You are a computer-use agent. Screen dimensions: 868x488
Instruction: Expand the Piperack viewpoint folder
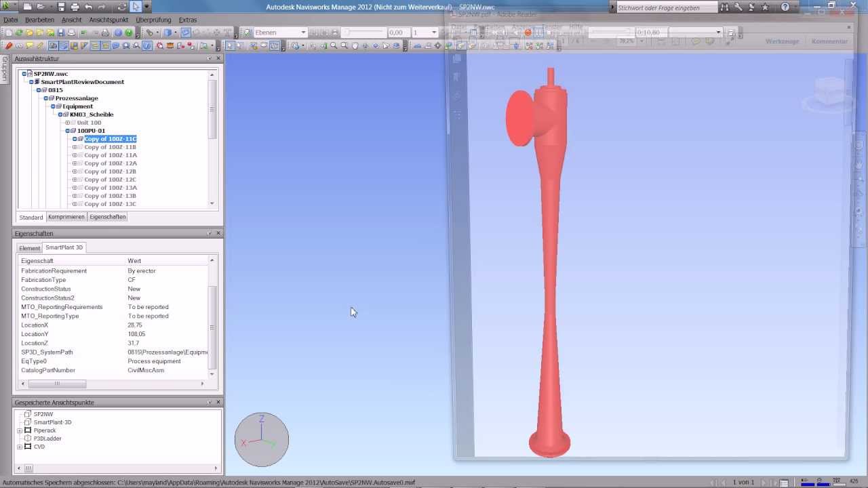(20, 430)
